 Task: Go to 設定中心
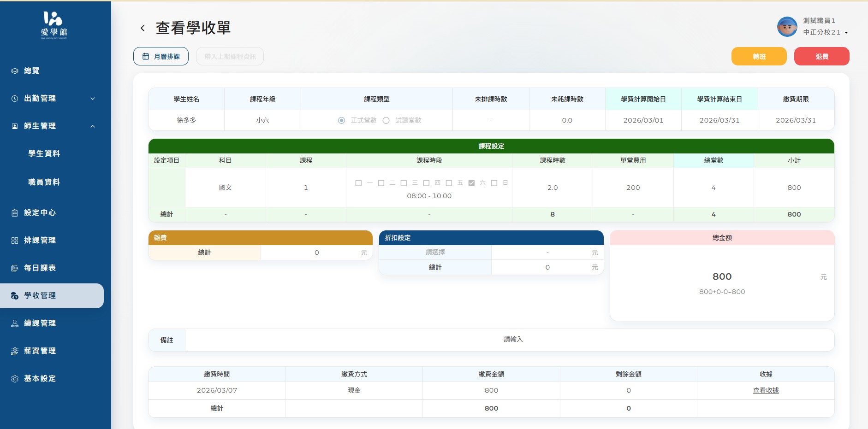(40, 212)
